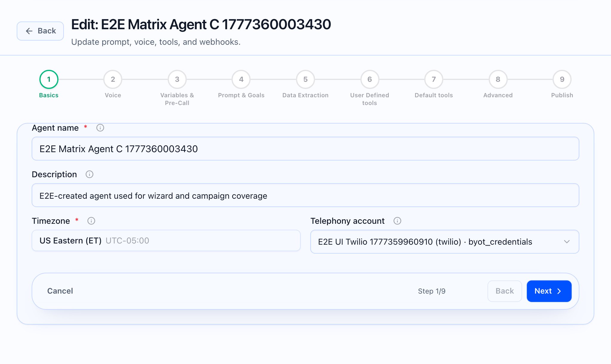
Task: Go to step 6 User Defined tools
Action: click(370, 79)
